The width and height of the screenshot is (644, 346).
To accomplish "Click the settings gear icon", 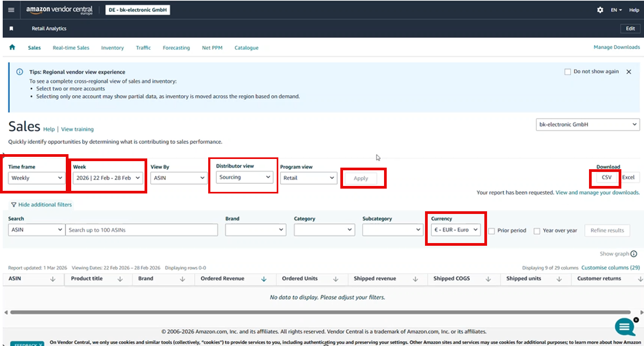I will tap(600, 10).
